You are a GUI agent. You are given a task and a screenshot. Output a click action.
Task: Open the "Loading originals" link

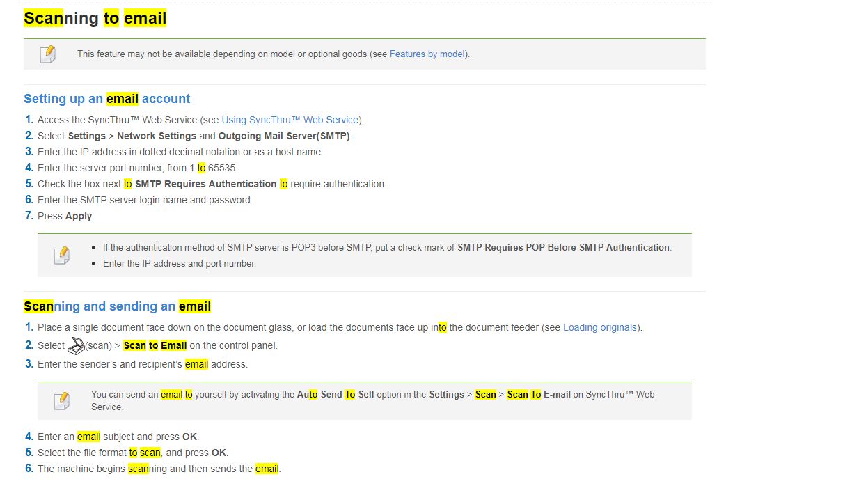pos(599,327)
